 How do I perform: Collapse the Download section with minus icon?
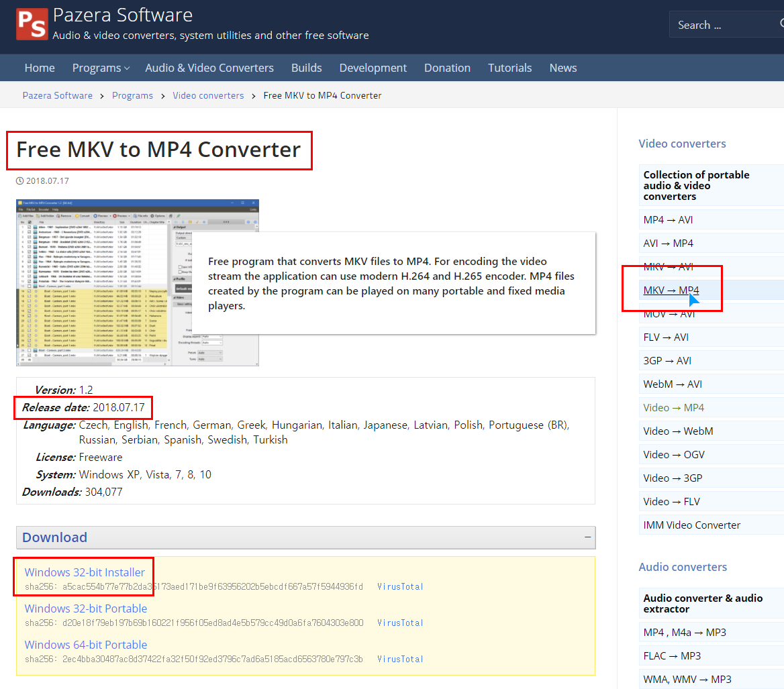tap(587, 537)
